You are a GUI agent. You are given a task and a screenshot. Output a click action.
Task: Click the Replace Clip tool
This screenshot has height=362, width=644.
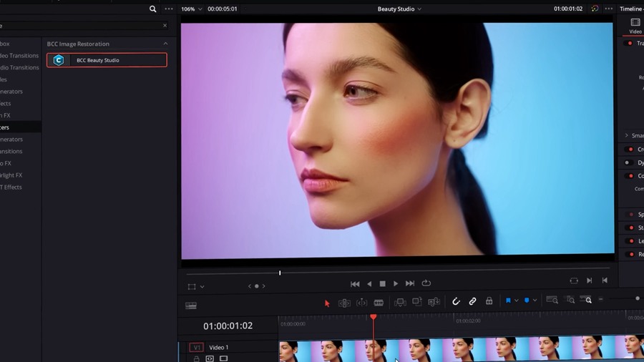click(x=434, y=302)
